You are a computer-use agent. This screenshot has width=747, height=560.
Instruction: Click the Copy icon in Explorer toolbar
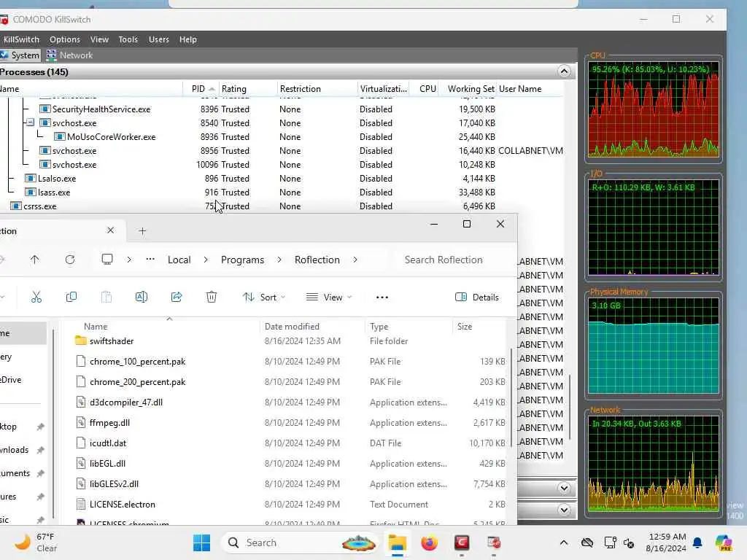[71, 297]
